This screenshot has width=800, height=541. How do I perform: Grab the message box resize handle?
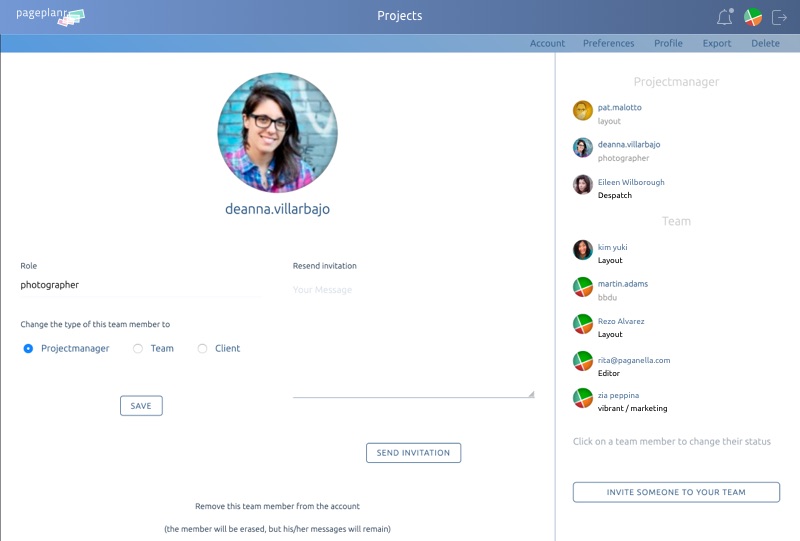[531, 394]
